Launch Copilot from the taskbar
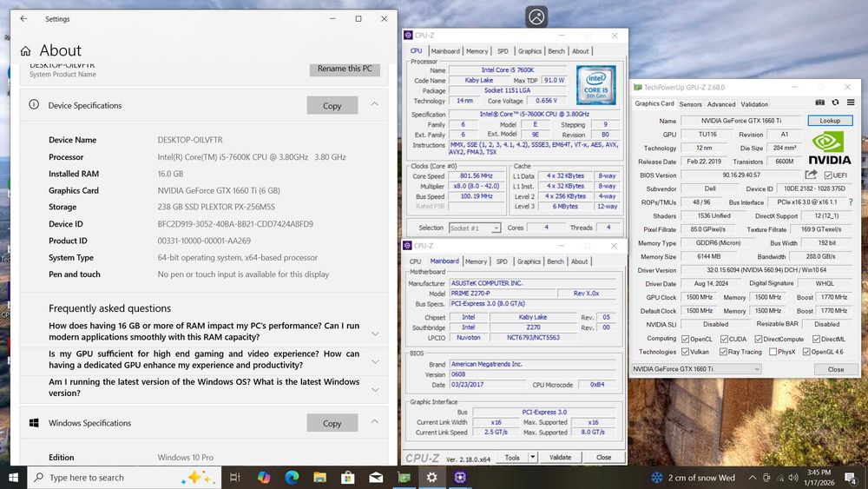 click(x=264, y=478)
